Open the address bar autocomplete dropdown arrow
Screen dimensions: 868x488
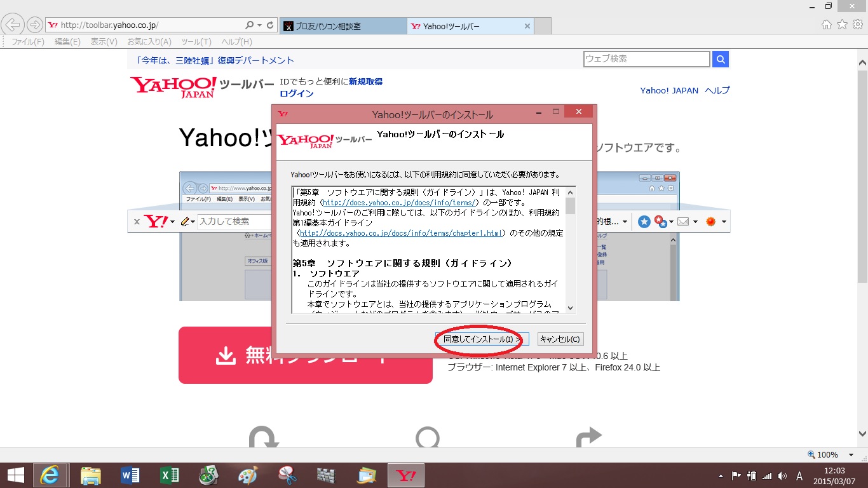259,25
